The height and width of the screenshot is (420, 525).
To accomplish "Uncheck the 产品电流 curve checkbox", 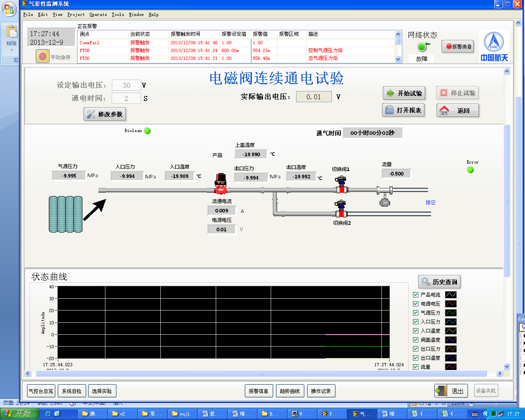I will coord(415,295).
